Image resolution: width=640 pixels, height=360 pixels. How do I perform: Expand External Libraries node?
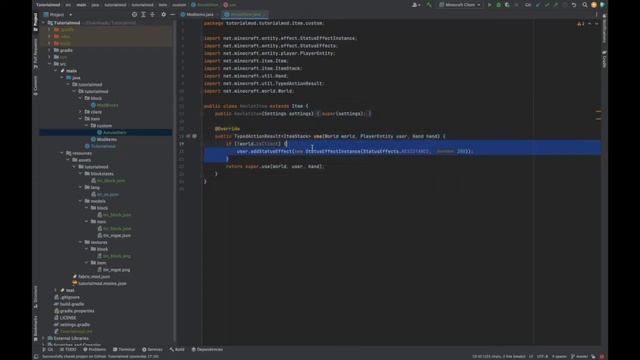click(x=44, y=338)
